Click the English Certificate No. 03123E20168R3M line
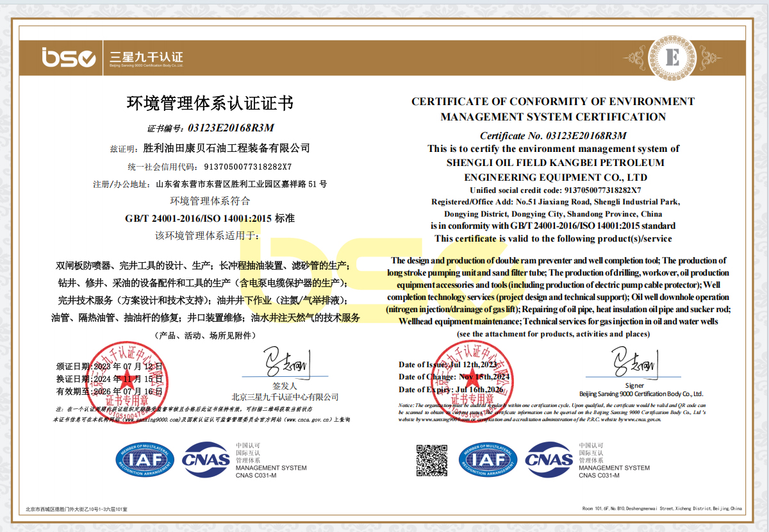The height and width of the screenshot is (532, 769). pyautogui.click(x=553, y=136)
